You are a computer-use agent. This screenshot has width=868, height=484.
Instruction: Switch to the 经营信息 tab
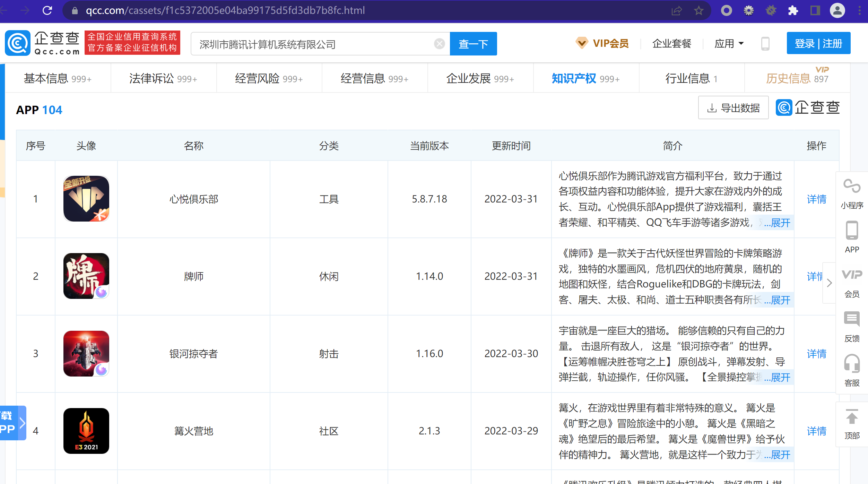(x=374, y=78)
